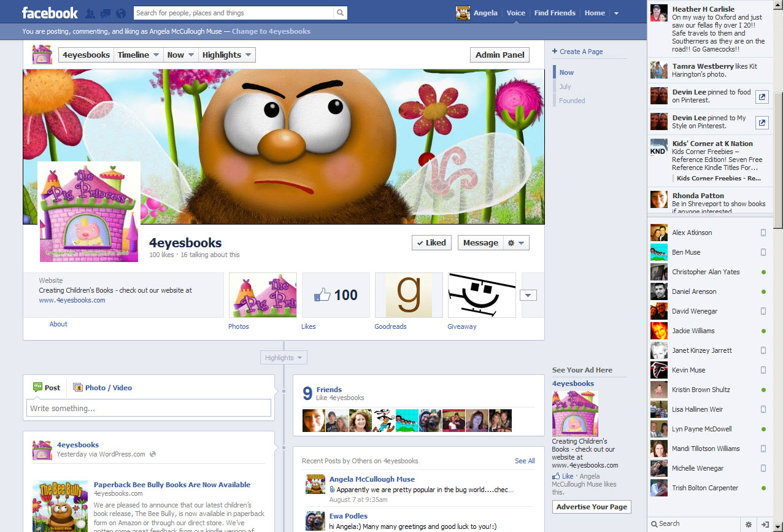Open the messages icon in top bar
The width and height of the screenshot is (783, 532).
coord(105,13)
